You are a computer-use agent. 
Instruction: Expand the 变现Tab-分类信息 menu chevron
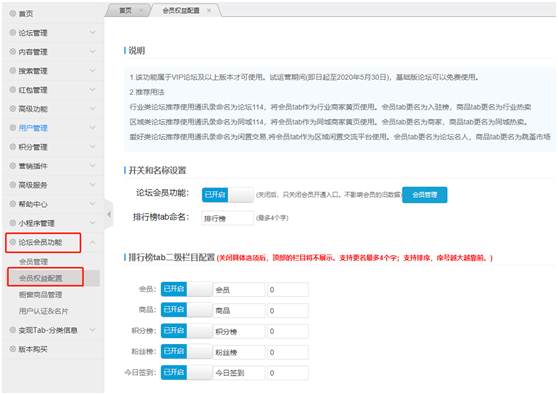[x=93, y=330]
